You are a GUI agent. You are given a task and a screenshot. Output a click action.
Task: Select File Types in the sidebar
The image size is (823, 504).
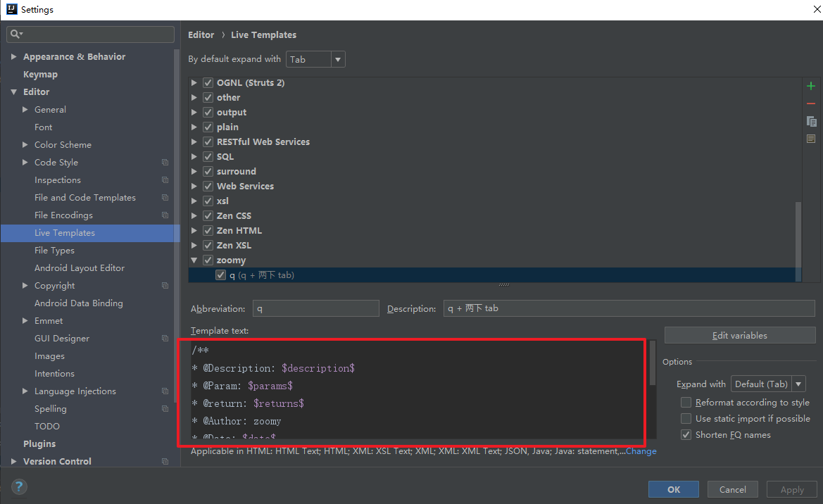55,251
